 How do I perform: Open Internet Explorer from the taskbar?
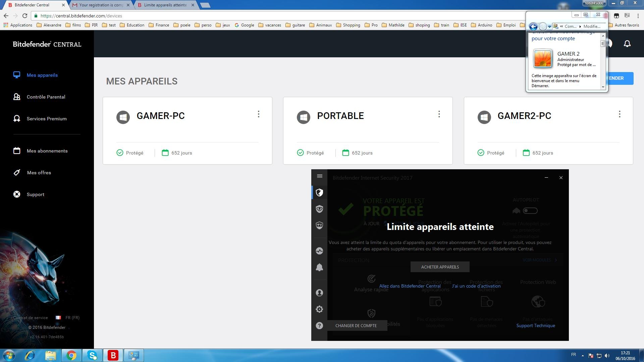coord(30,355)
